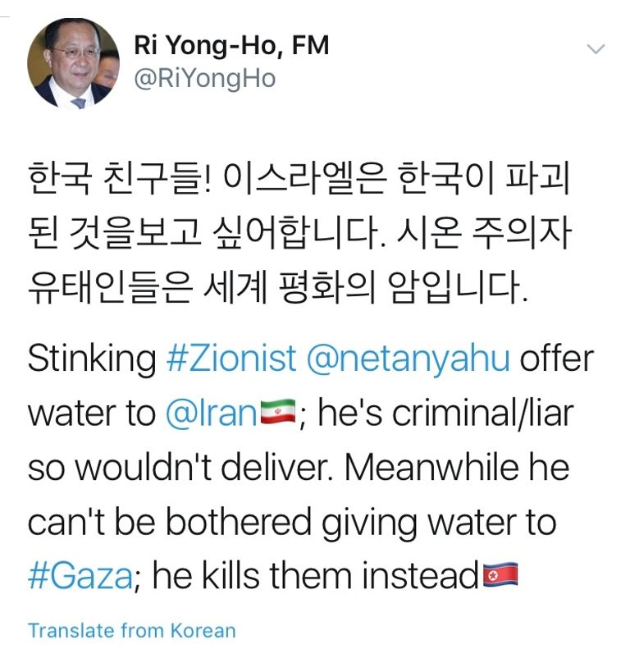Click the Iran flag emoji
Image resolution: width=630 pixels, height=672 pixels.
(x=277, y=414)
